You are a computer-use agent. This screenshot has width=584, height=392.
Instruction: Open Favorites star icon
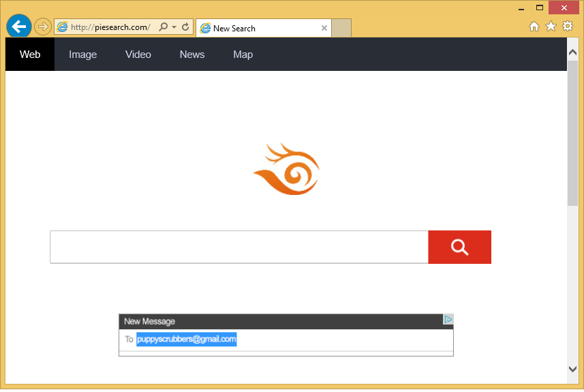(x=551, y=27)
